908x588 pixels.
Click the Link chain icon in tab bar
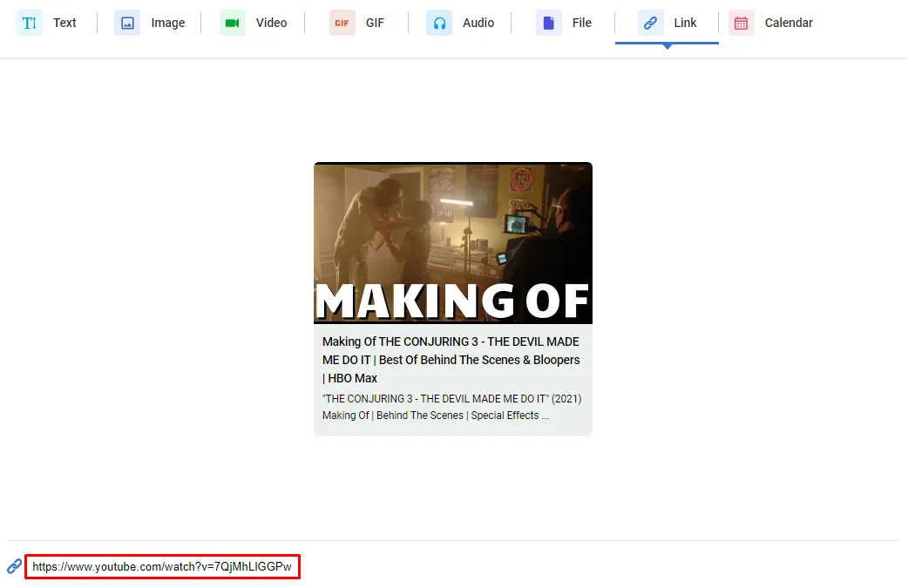tap(650, 24)
